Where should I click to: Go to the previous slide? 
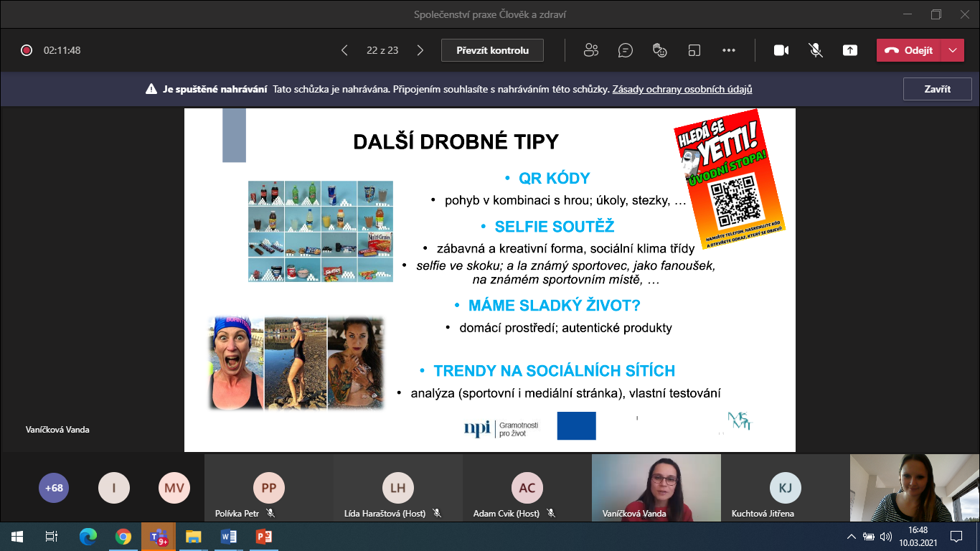tap(344, 50)
